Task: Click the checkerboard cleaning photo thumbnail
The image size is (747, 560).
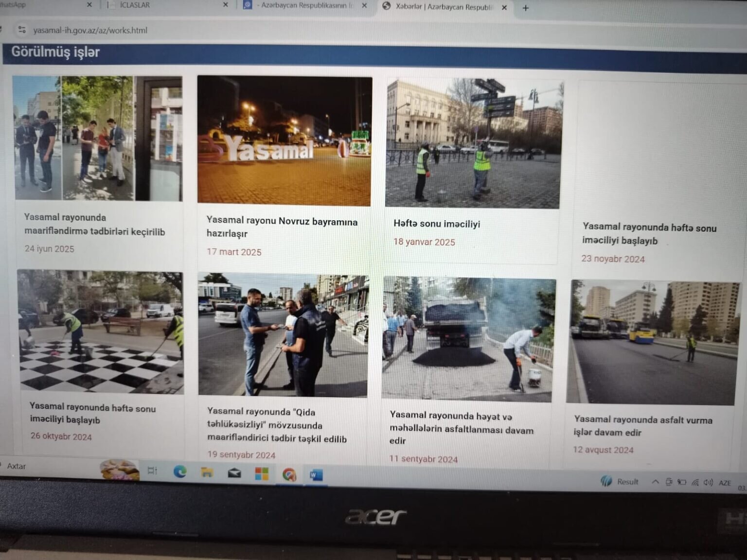Action: [x=100, y=332]
